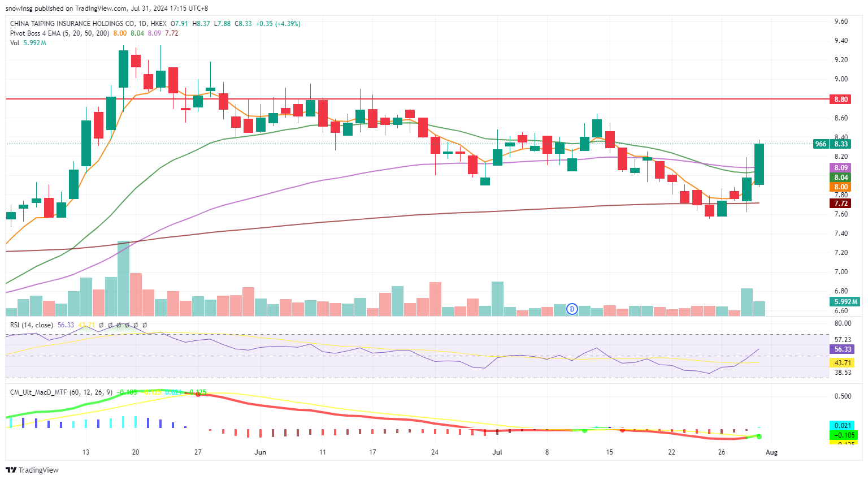This screenshot has width=868, height=480.
Task: Click the orange 8.00 EMA axis label
Action: tap(841, 187)
